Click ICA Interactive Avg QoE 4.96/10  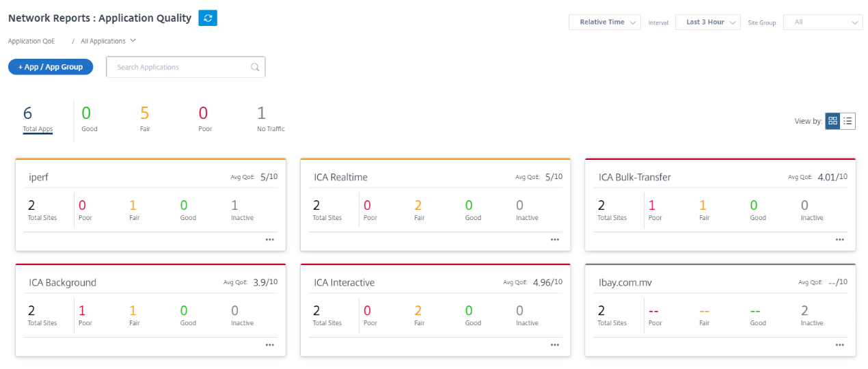(548, 282)
